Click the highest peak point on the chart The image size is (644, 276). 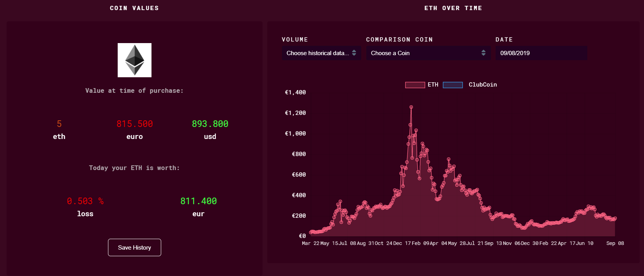point(411,107)
